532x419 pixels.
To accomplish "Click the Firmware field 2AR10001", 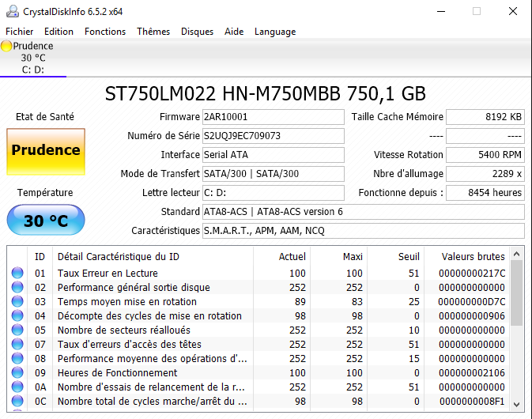I will 274,117.
